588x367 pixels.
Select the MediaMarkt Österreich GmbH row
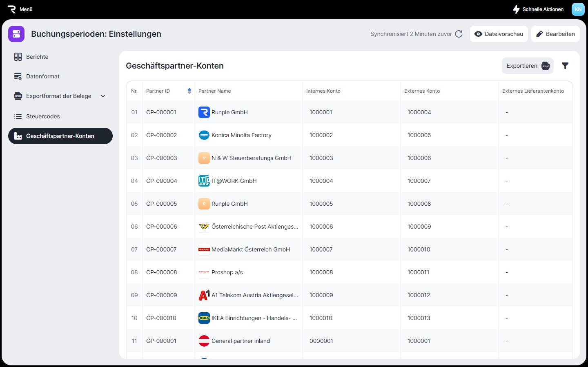pos(250,249)
